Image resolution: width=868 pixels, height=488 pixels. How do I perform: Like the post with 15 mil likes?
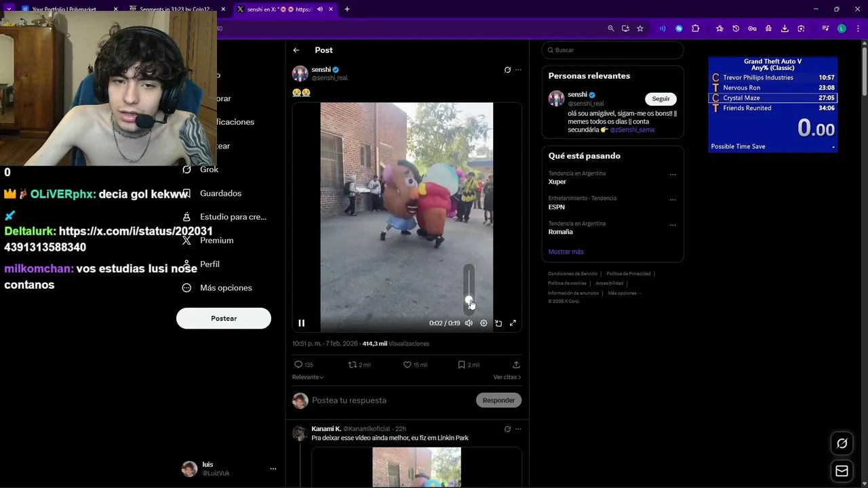click(x=415, y=365)
